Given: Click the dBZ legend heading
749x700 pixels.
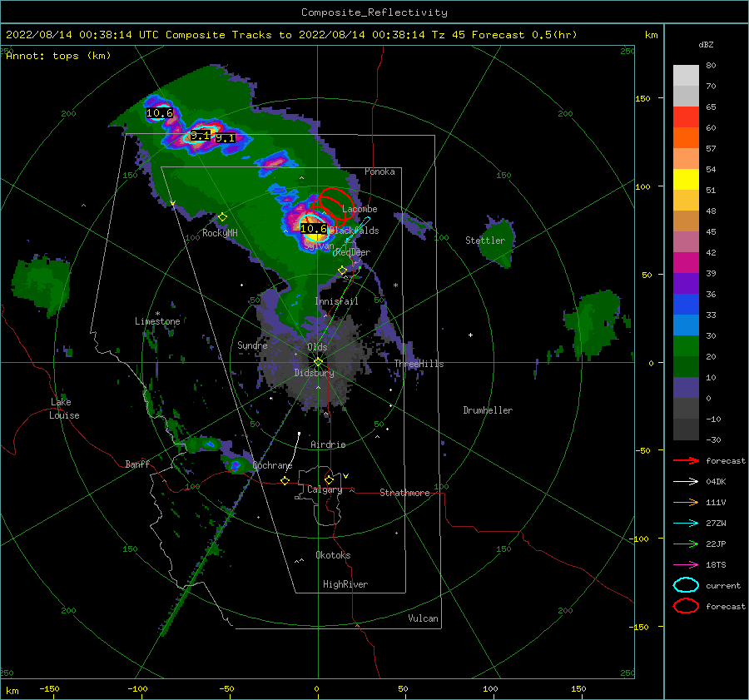Looking at the screenshot, I should tap(706, 44).
